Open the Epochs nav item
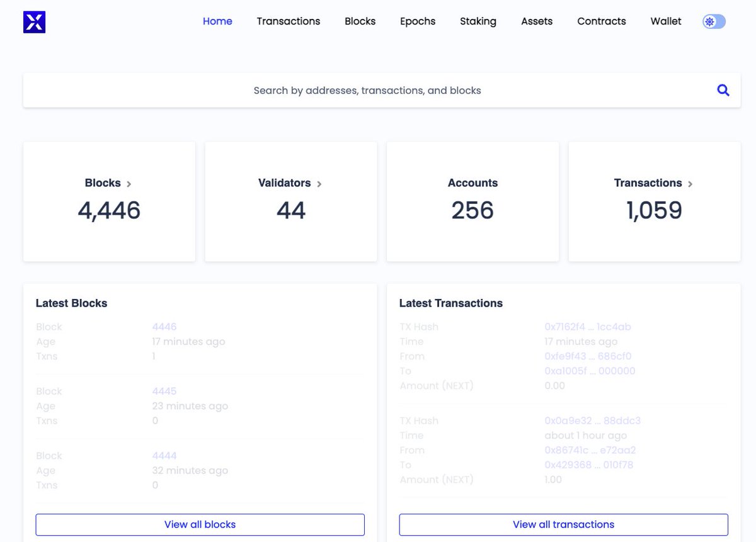Screen dimensions: 756x542 pyautogui.click(x=418, y=21)
